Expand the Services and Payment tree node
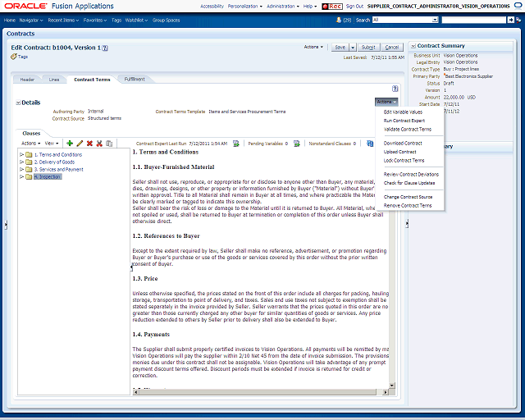The width and height of the screenshot is (525, 420). coord(21,170)
